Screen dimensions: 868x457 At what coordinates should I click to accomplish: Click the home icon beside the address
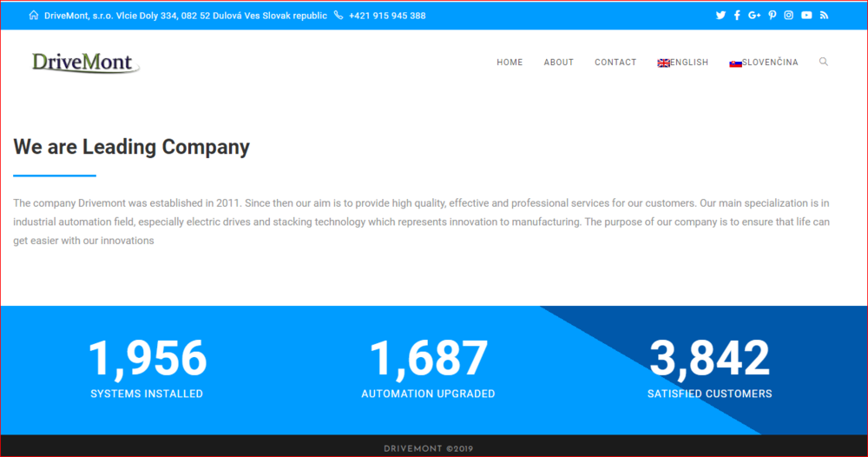[34, 15]
